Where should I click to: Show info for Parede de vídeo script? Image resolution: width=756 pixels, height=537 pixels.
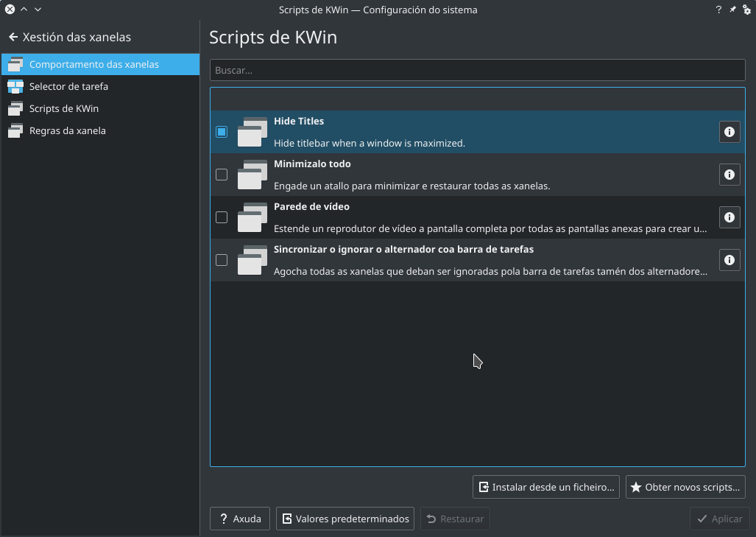coord(729,217)
